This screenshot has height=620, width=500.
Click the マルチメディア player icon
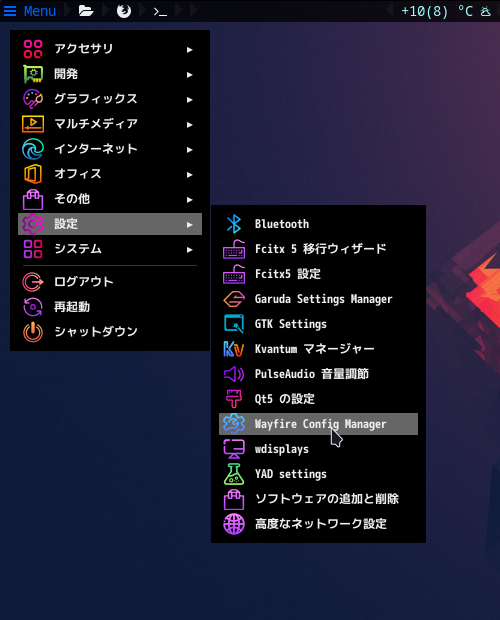(33, 124)
